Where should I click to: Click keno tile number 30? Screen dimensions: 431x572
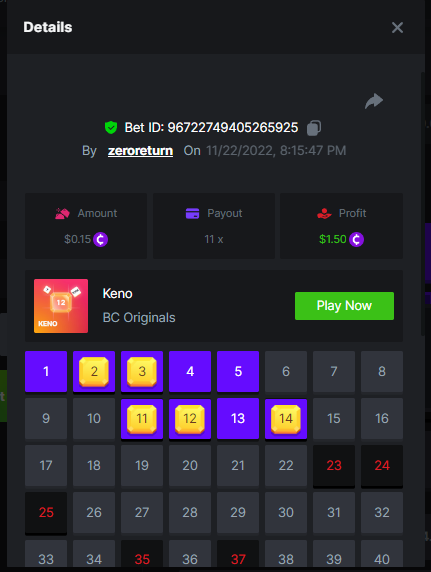(286, 513)
